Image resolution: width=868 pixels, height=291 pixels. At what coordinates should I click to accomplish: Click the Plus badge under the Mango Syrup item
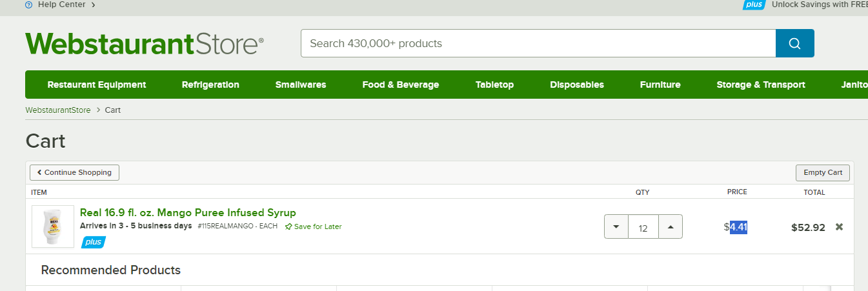pos(93,242)
